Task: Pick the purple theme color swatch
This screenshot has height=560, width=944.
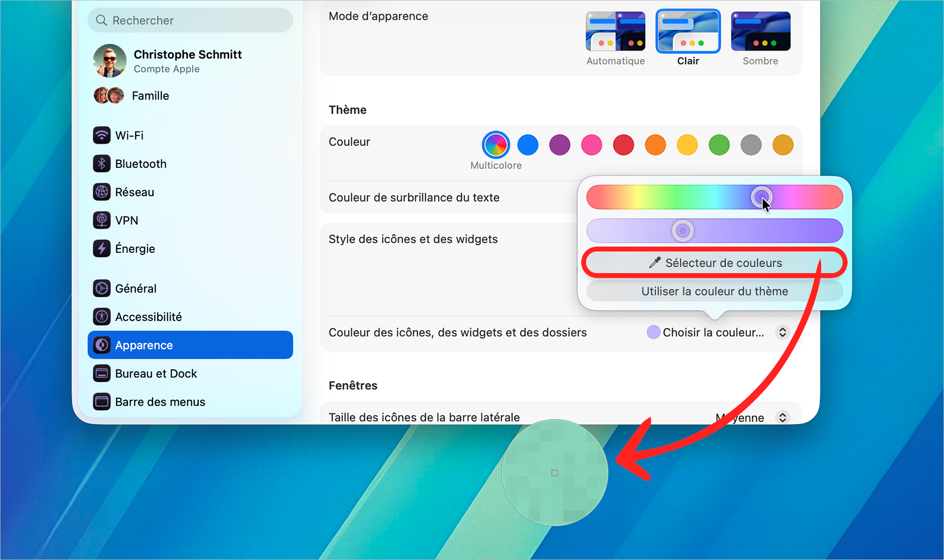Action: pyautogui.click(x=560, y=145)
